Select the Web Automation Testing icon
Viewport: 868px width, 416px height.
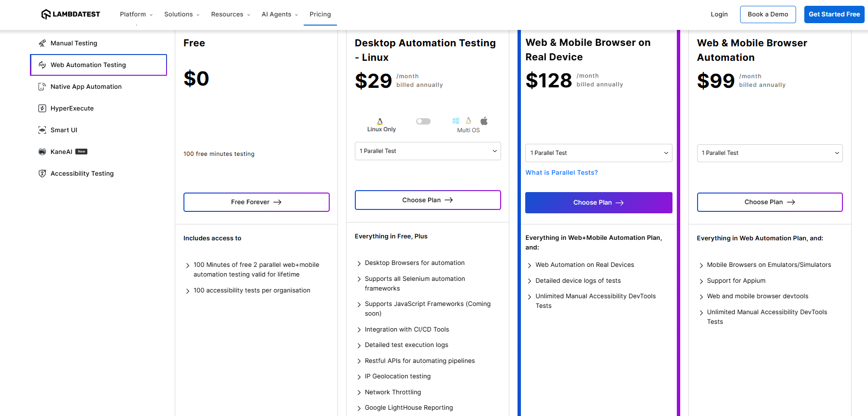(x=42, y=65)
